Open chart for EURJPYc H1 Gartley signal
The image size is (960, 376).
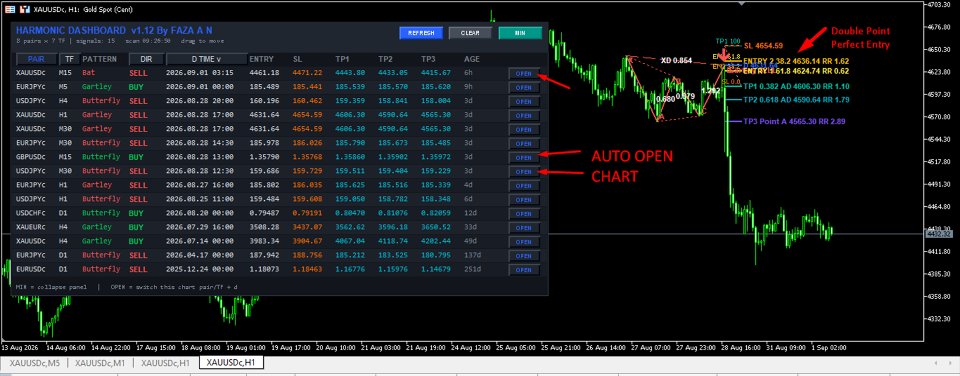524,186
